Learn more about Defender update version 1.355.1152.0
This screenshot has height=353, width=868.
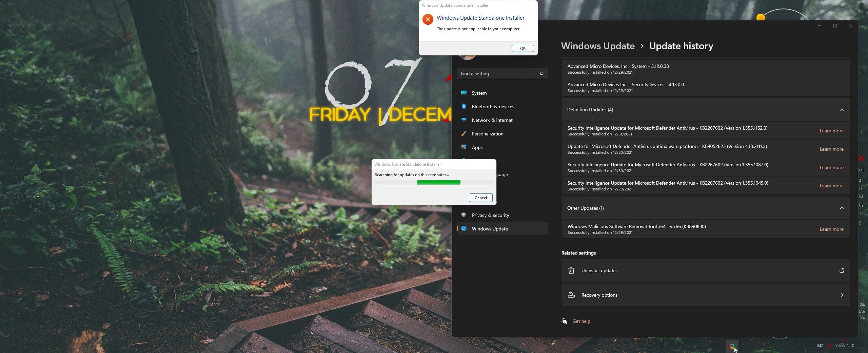click(831, 131)
